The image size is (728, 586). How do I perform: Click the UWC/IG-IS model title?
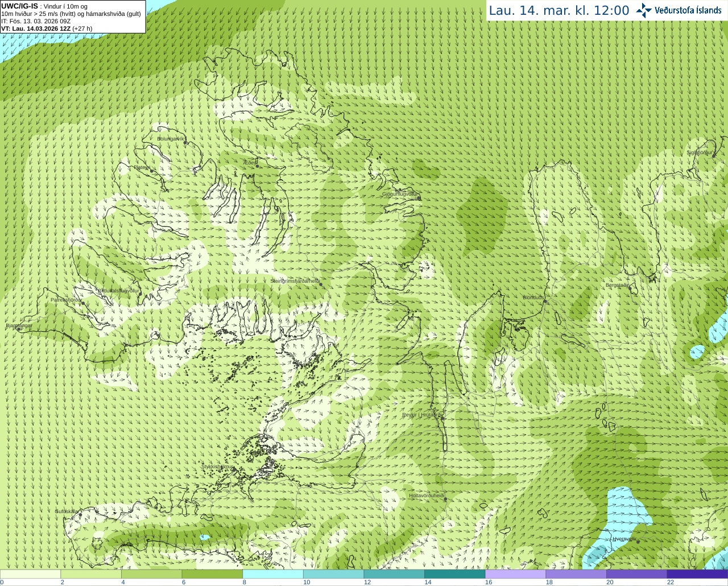pyautogui.click(x=19, y=6)
